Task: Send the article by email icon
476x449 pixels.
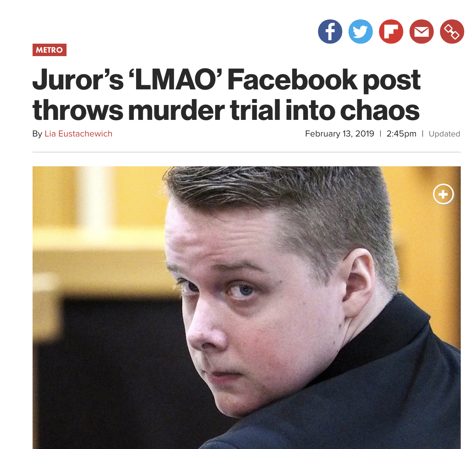Action: point(422,32)
